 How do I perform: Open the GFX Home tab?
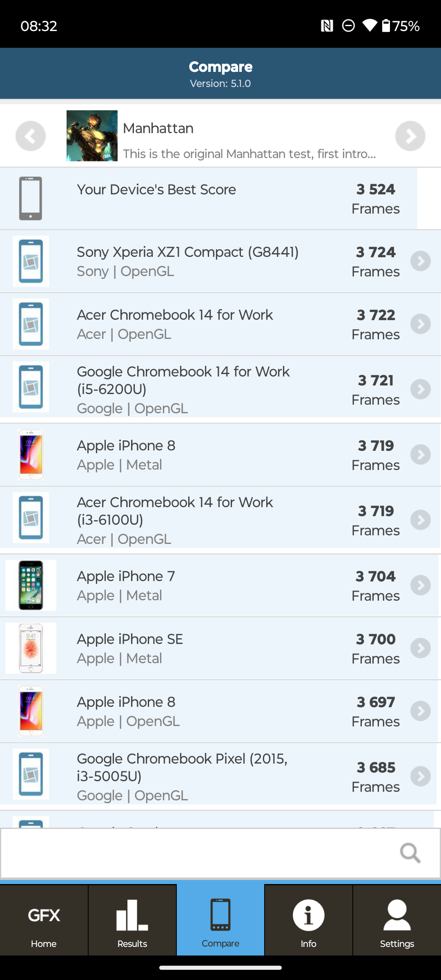coord(44,921)
